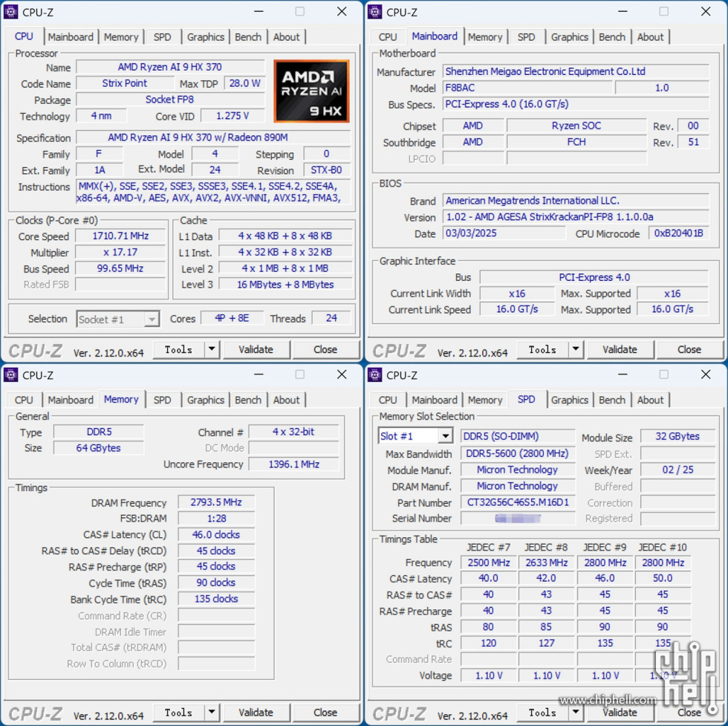Open Graphics tab in Mainboard window

click(569, 37)
